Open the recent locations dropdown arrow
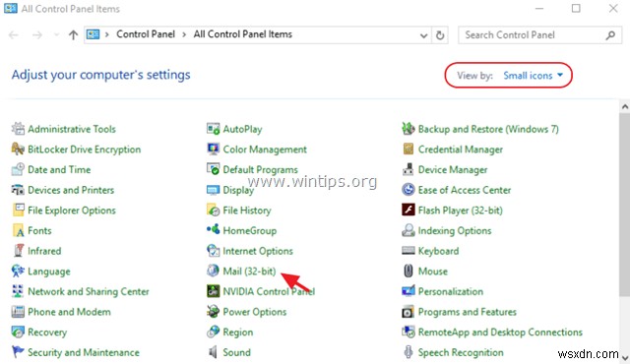 pyautogui.click(x=57, y=34)
